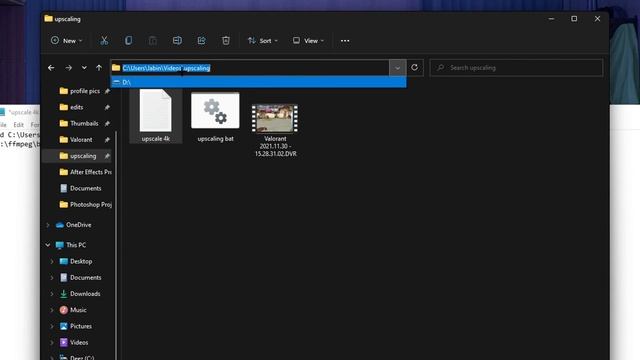This screenshot has height=360, width=640.
Task: Maximize the upscaling Explorer window
Action: click(574, 19)
